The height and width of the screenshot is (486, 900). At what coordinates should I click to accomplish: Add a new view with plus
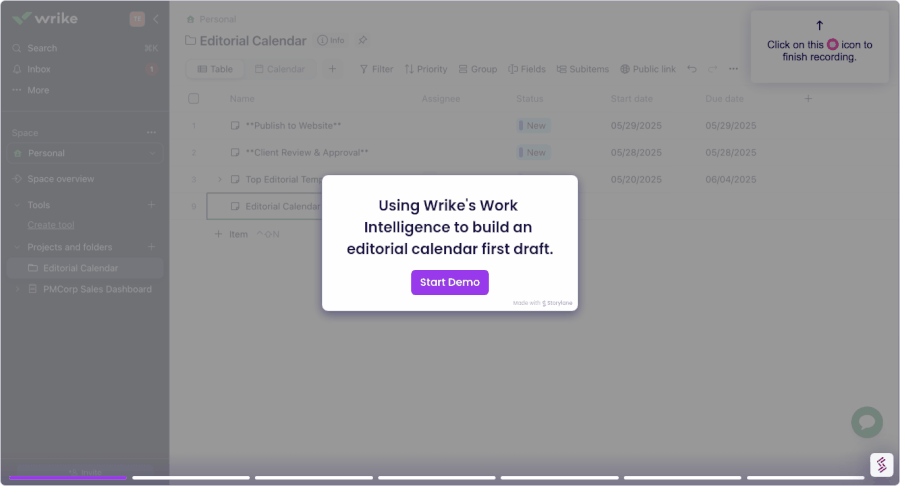click(332, 69)
